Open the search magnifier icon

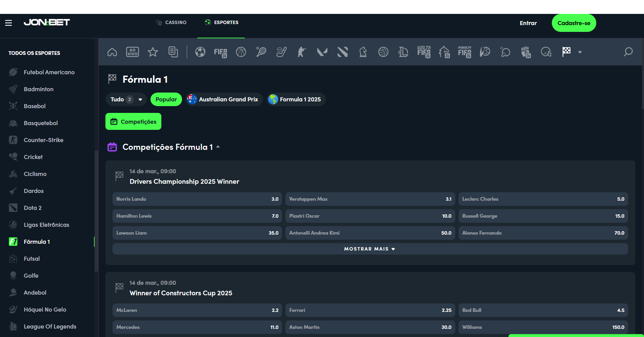(x=628, y=52)
